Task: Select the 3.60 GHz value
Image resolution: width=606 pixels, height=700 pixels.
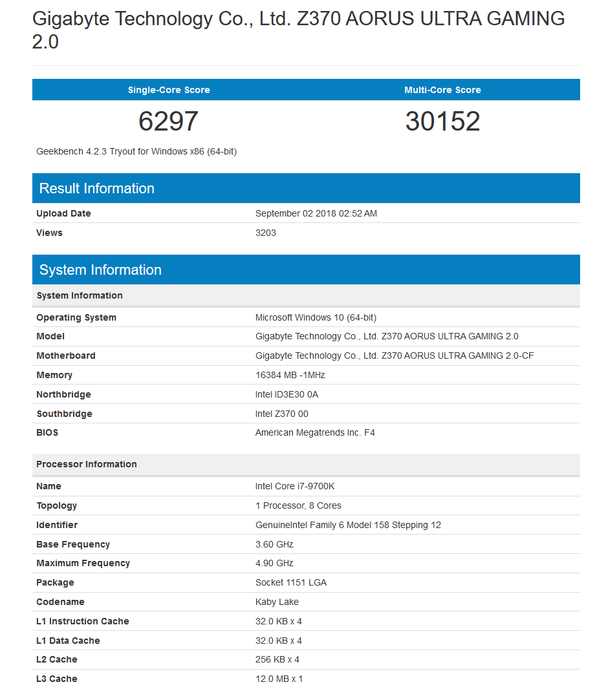Action: click(274, 544)
